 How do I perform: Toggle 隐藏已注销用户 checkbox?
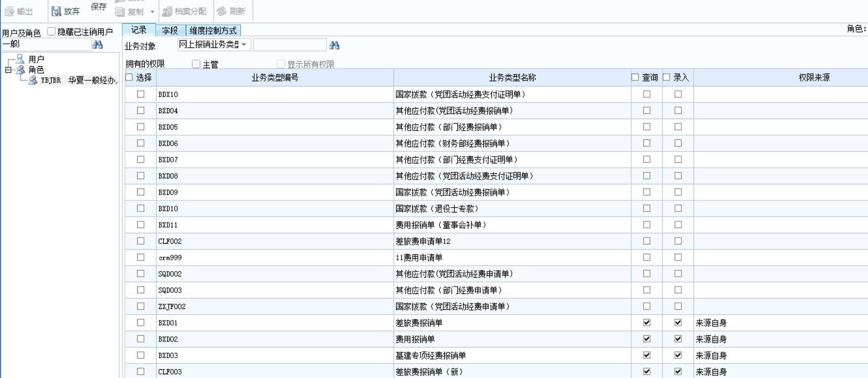coord(51,31)
